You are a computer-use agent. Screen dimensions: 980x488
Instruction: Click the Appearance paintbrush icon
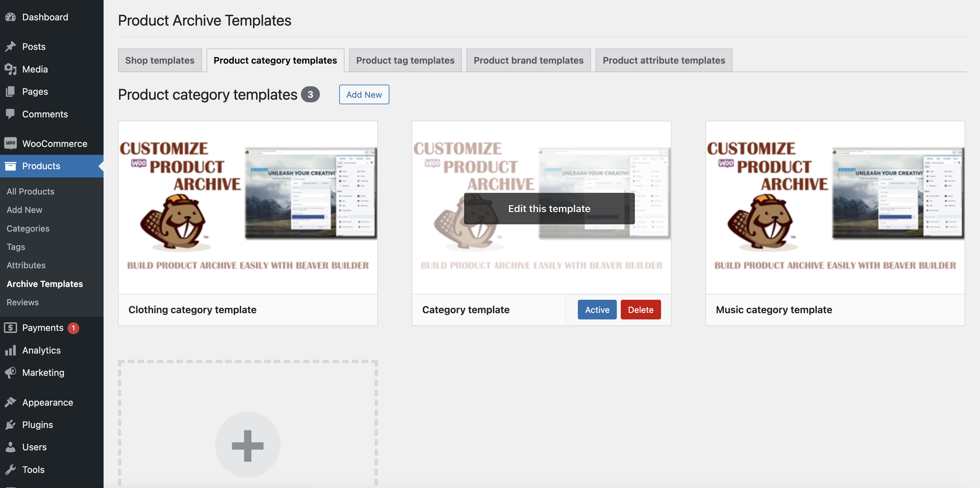click(10, 402)
